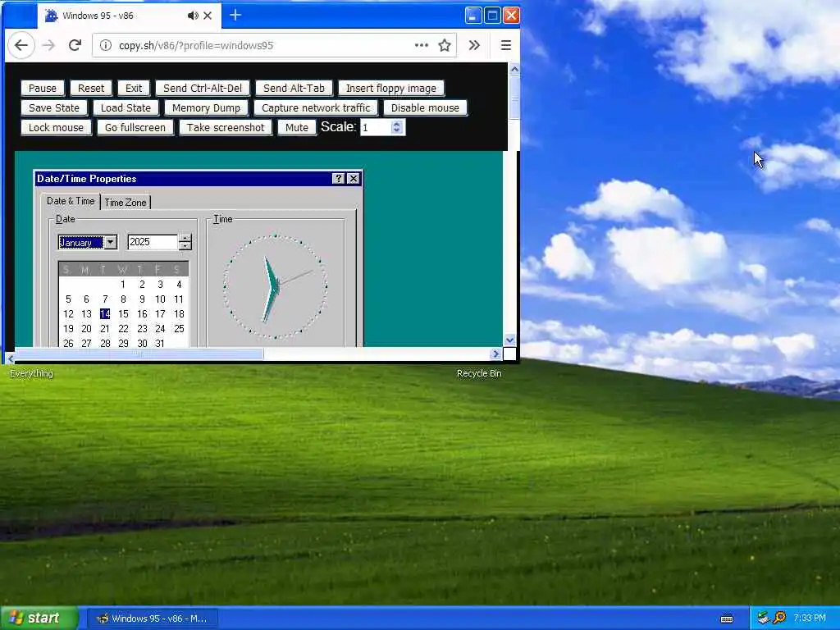Increase the year with the up arrow
The height and width of the screenshot is (630, 840).
(185, 238)
